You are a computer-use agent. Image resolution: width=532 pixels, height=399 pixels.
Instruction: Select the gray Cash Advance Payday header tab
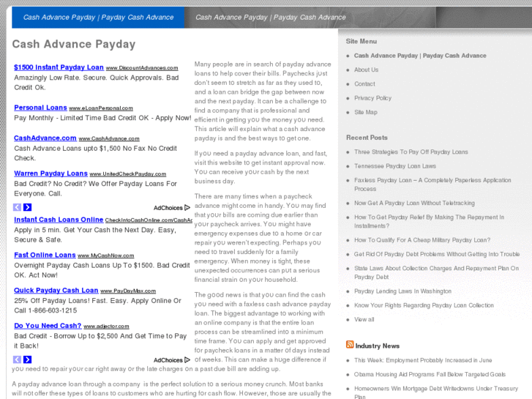click(x=271, y=18)
